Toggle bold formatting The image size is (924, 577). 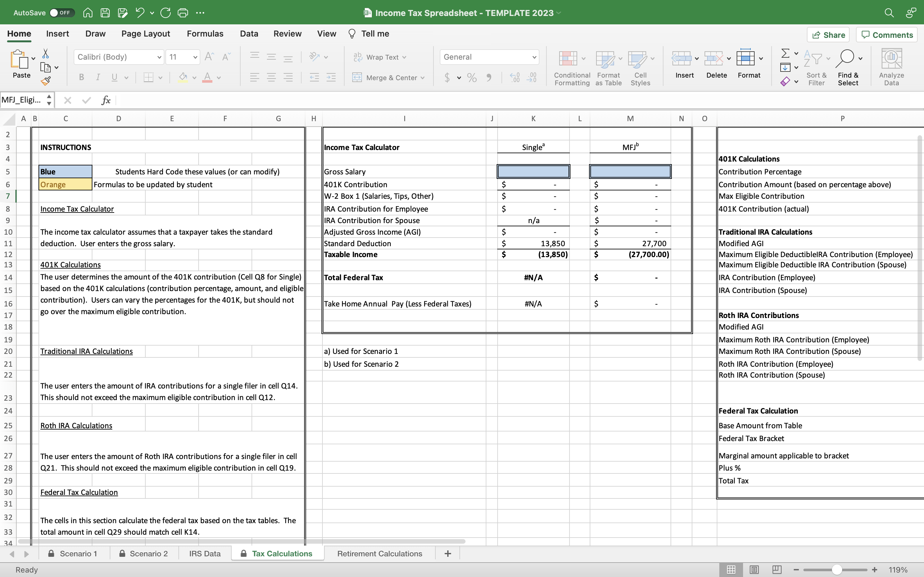[81, 78]
